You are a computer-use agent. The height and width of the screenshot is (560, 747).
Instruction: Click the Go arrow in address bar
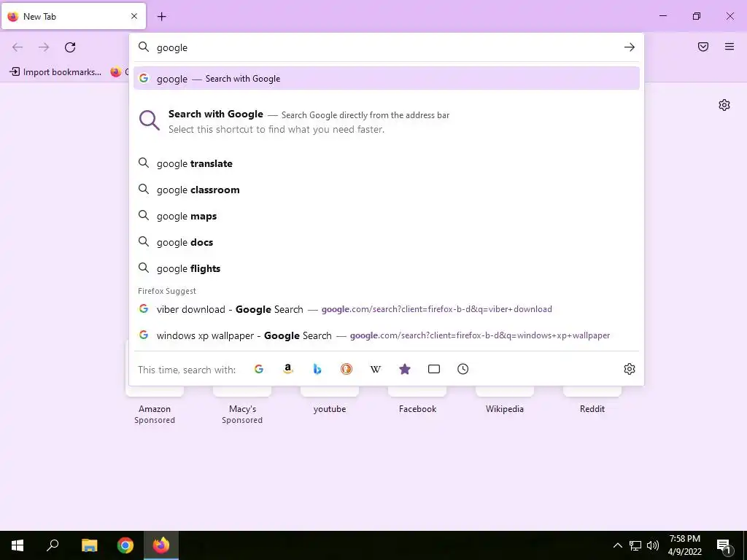(x=629, y=47)
